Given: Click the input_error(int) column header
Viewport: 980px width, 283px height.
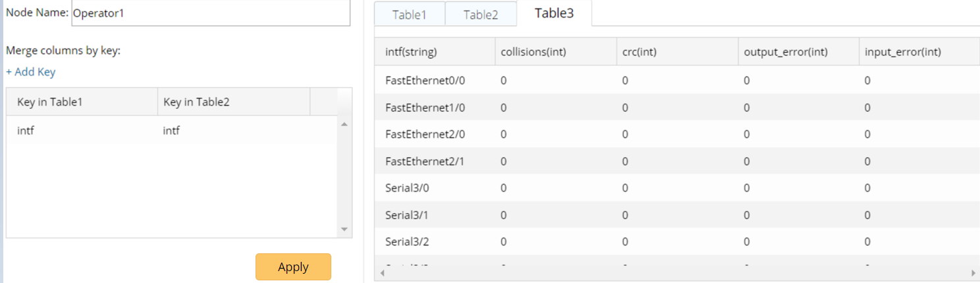Looking at the screenshot, I should click(902, 52).
